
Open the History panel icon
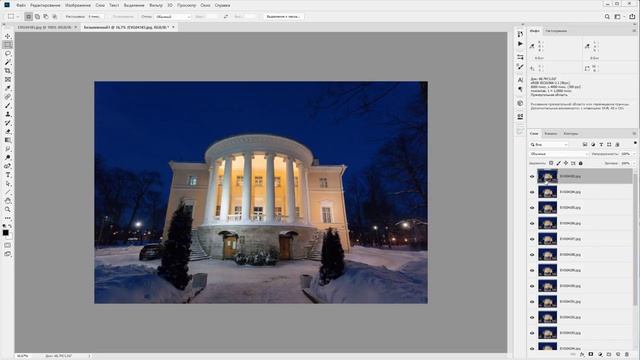coord(520,34)
